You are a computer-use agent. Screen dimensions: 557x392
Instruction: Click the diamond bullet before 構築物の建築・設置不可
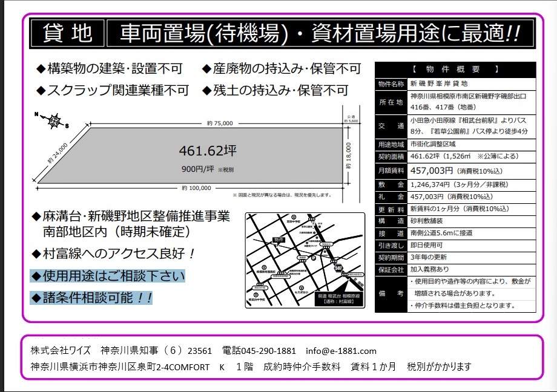pos(41,69)
